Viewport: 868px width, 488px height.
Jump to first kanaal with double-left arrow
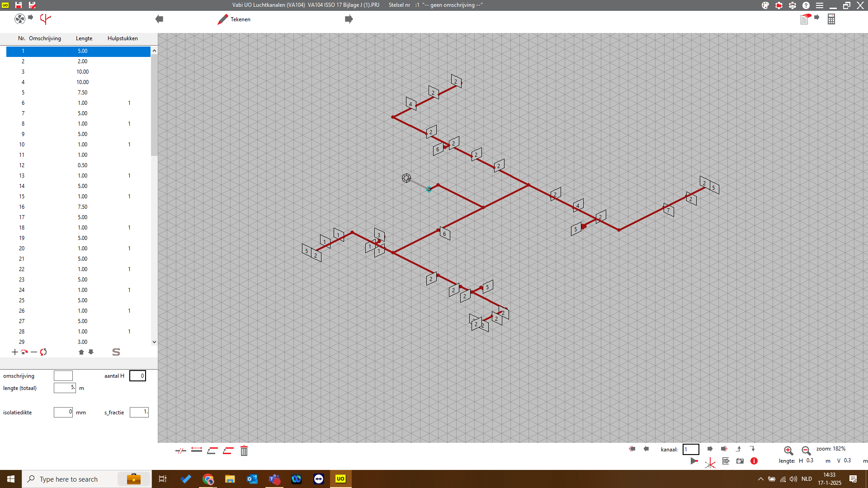pos(632,449)
